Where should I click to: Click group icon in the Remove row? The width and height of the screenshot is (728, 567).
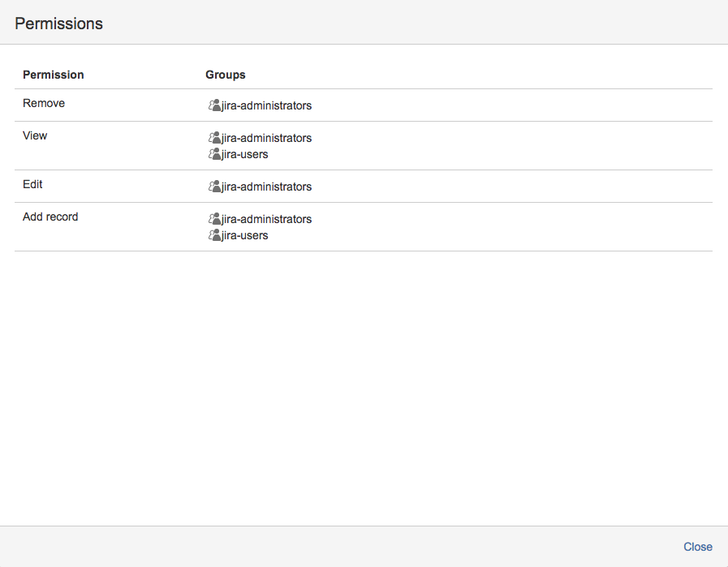(215, 105)
